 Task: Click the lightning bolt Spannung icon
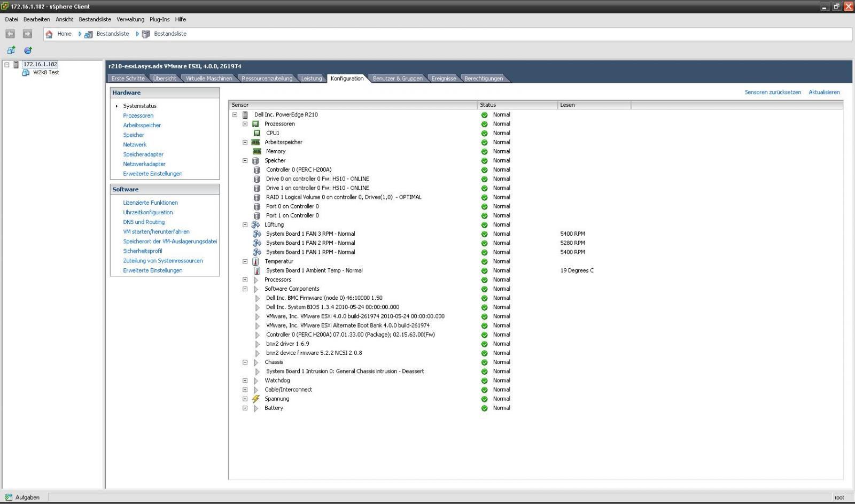[x=255, y=399]
